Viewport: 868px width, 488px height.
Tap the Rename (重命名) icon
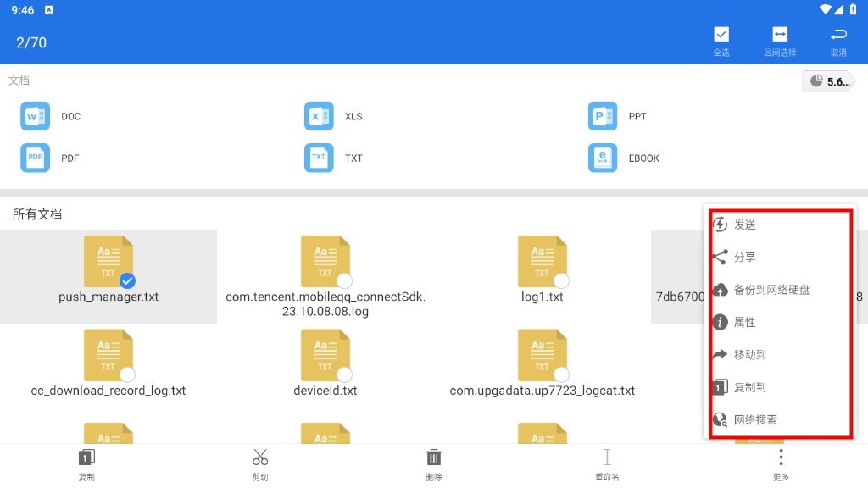point(607,457)
